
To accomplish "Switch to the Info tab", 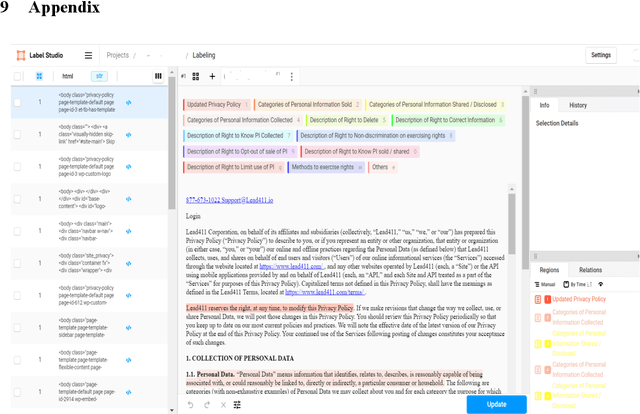I will tap(544, 105).
